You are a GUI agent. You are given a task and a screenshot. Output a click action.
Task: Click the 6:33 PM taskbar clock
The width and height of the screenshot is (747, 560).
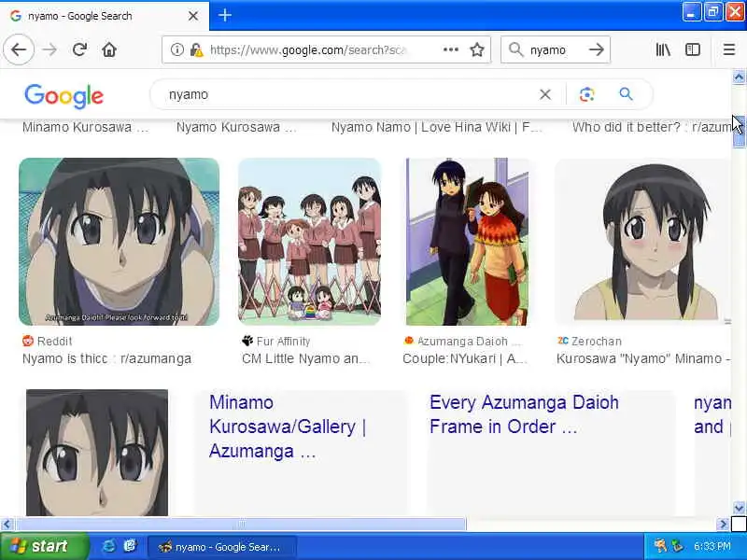[x=712, y=546]
